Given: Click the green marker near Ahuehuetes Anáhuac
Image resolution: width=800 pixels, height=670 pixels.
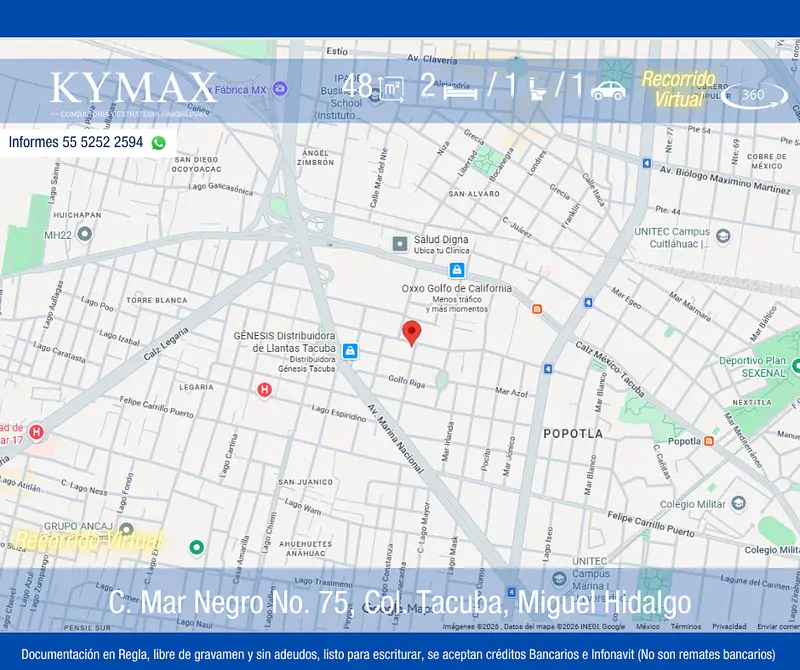Looking at the screenshot, I should click(196, 548).
